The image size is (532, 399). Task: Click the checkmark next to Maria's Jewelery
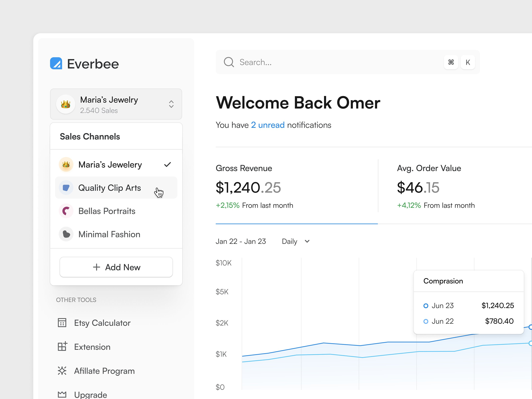click(x=167, y=165)
